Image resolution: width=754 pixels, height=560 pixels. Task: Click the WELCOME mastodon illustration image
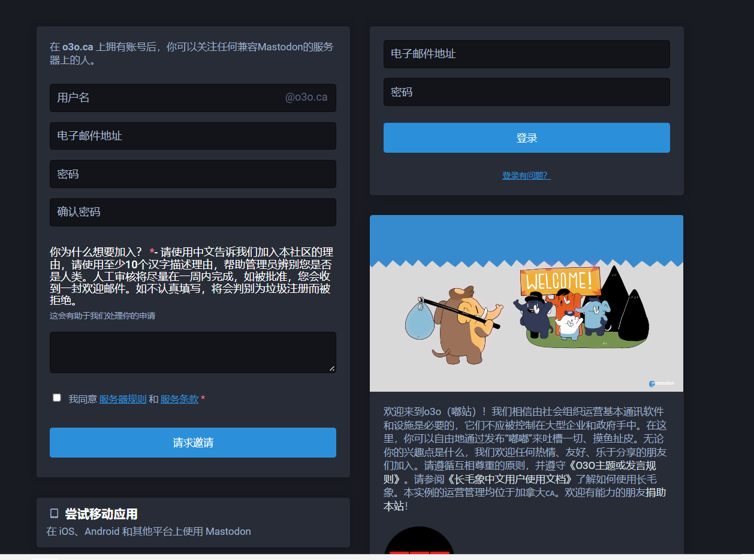point(526,303)
